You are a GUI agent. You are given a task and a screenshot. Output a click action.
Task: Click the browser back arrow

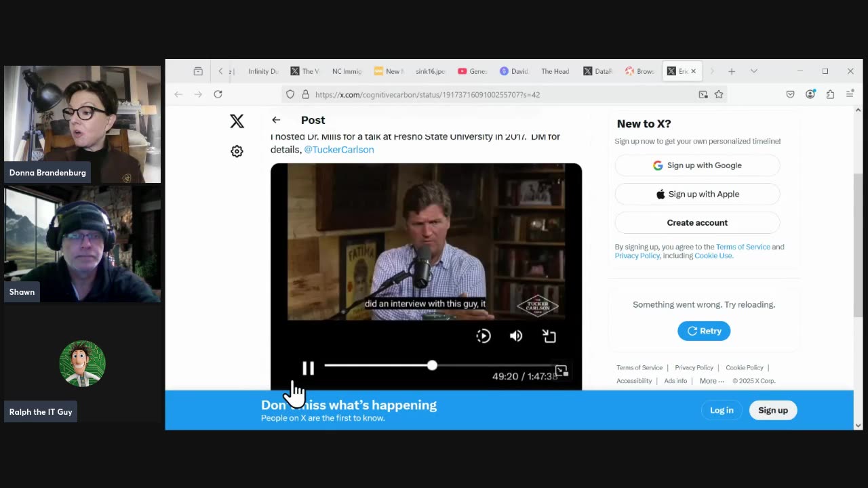point(178,94)
